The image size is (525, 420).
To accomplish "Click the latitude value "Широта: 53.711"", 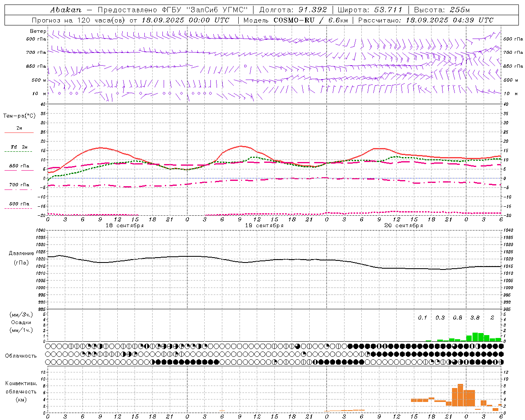I will tap(370, 10).
